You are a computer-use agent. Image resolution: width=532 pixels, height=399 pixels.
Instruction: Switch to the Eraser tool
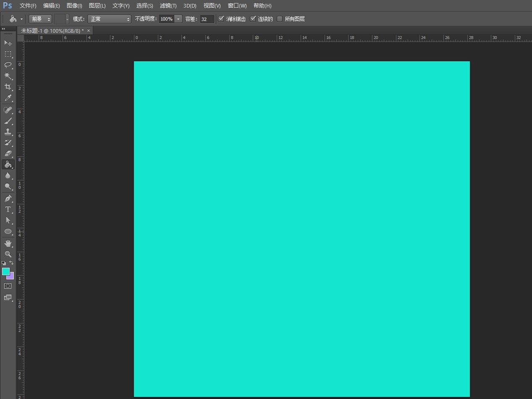click(8, 154)
